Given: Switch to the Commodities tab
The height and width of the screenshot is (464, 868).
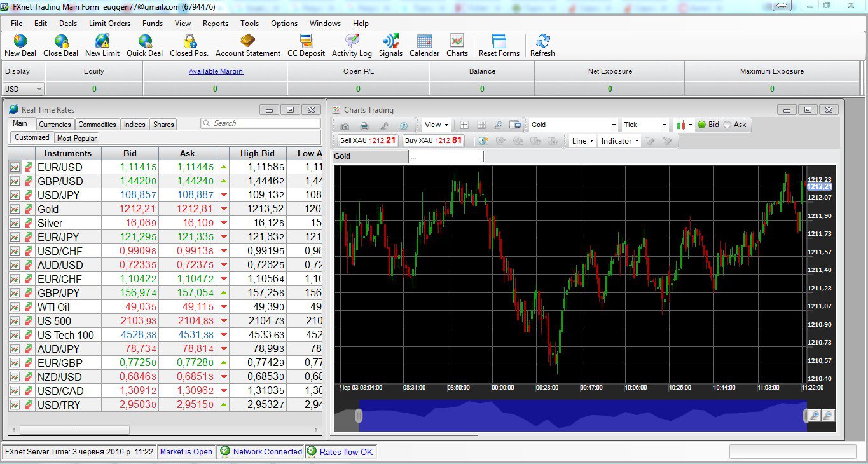Looking at the screenshot, I should 97,125.
